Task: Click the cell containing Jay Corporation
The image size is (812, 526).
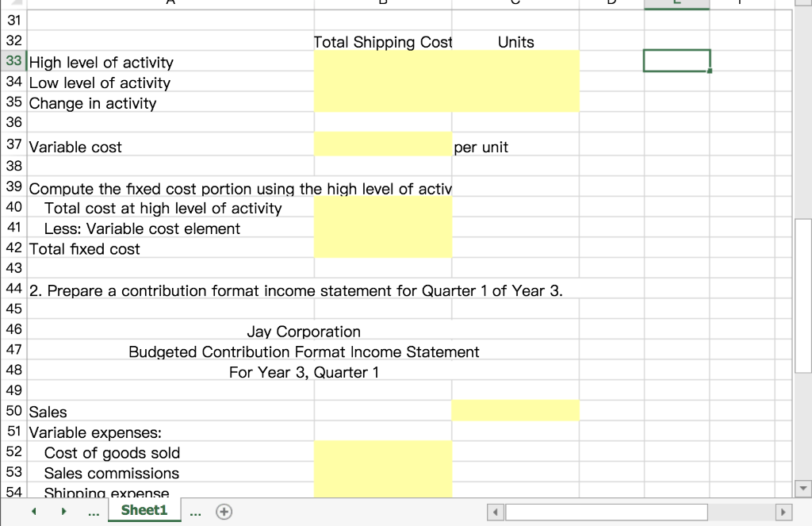Action: coord(304,331)
